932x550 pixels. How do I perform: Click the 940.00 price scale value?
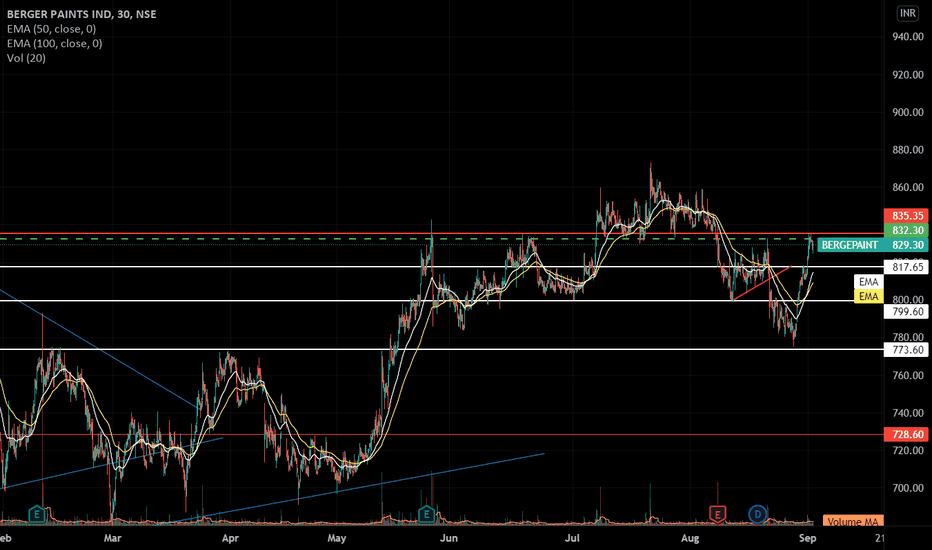908,37
